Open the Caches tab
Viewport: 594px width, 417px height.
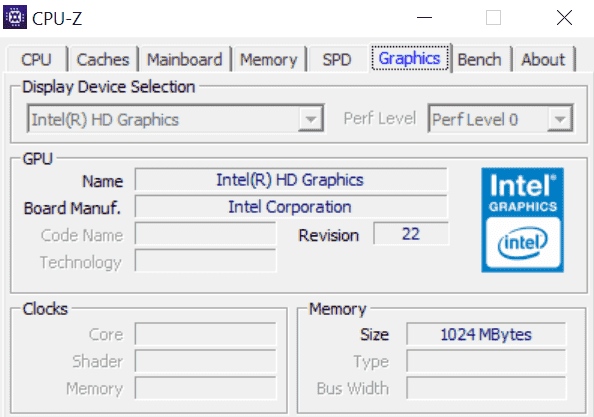tap(103, 59)
